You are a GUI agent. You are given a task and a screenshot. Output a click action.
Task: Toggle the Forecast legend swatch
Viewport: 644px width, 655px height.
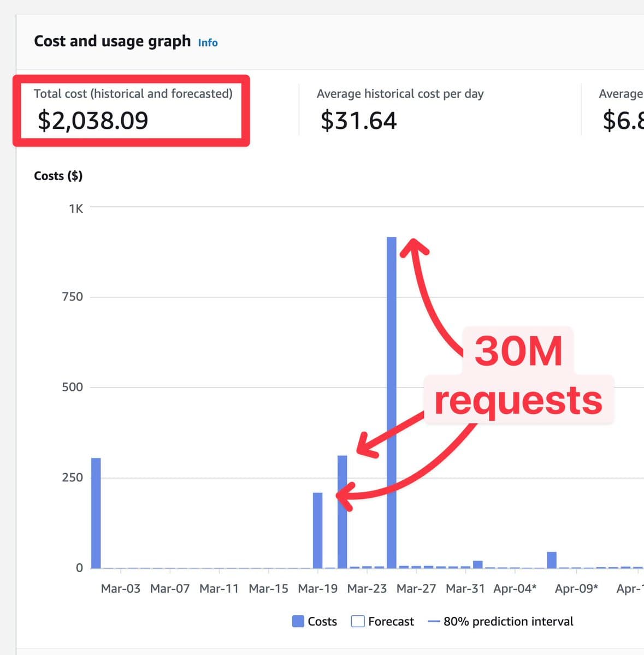point(358,621)
